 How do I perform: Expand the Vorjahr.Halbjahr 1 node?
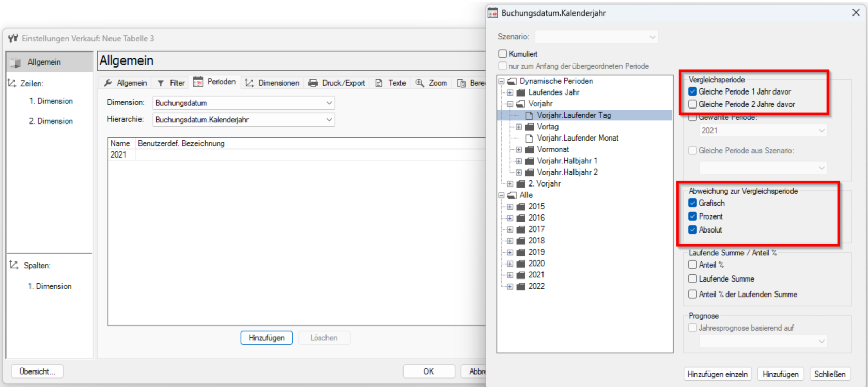(519, 161)
